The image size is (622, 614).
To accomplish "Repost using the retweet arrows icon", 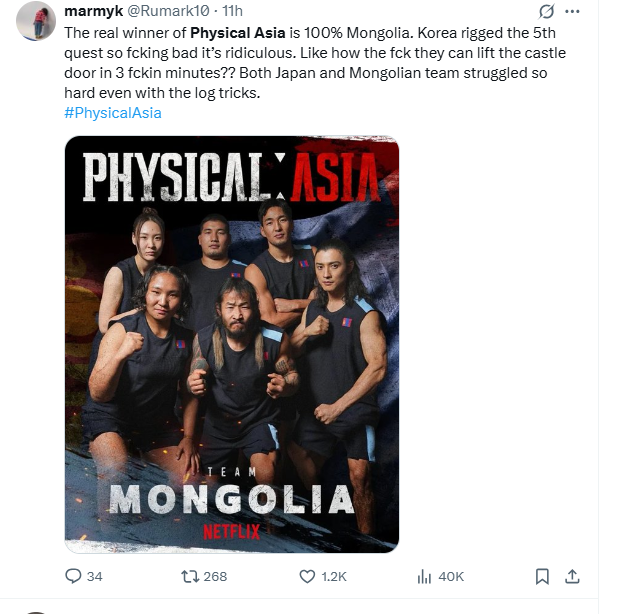I will point(190,576).
